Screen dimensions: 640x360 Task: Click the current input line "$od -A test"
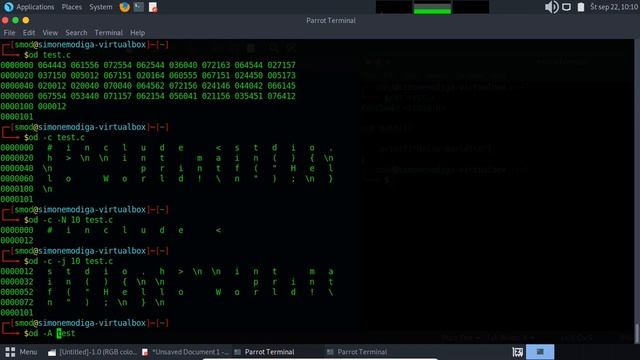click(49, 333)
